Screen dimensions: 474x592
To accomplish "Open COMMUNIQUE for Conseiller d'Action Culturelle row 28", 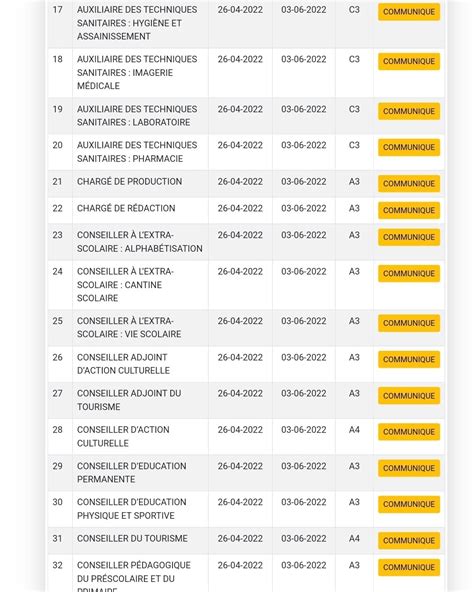I will coord(409,432).
